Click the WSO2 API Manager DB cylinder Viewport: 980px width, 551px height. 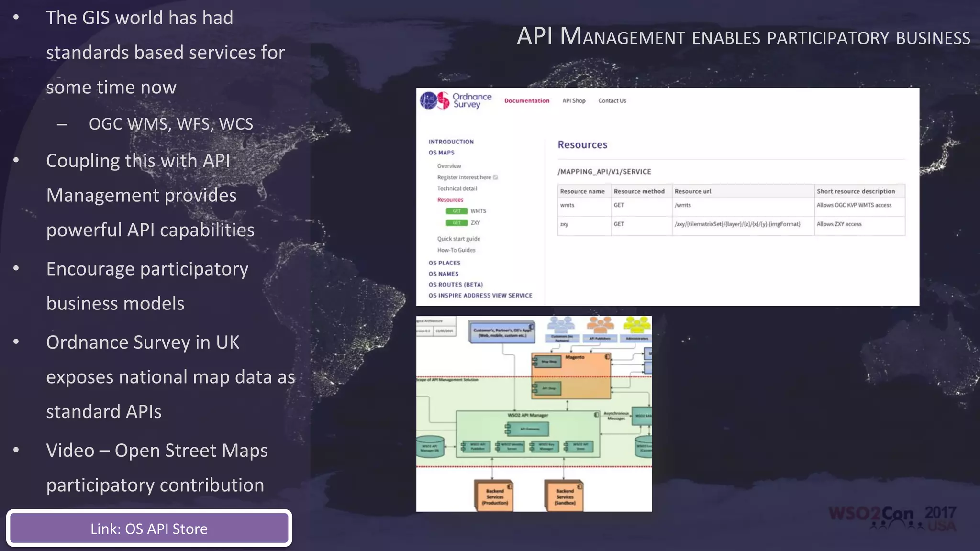coord(430,447)
